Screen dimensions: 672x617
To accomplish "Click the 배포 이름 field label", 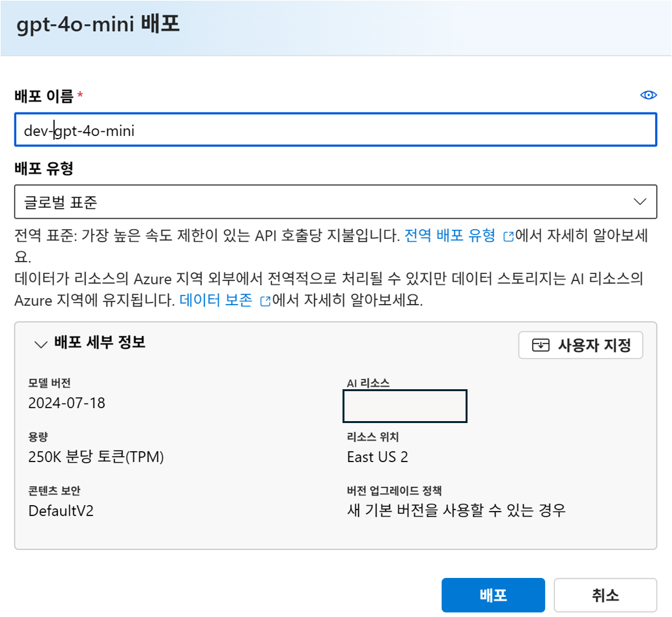I will coord(44,96).
